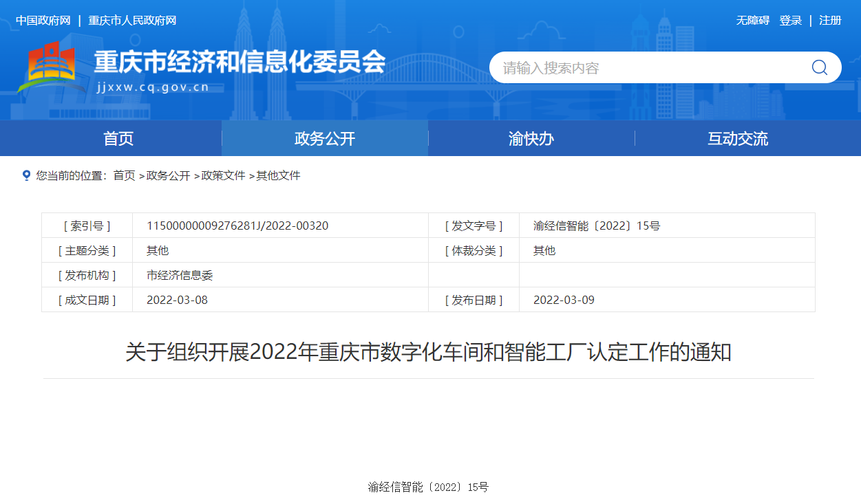Open the 渝快办 navigation tab

[x=531, y=138]
